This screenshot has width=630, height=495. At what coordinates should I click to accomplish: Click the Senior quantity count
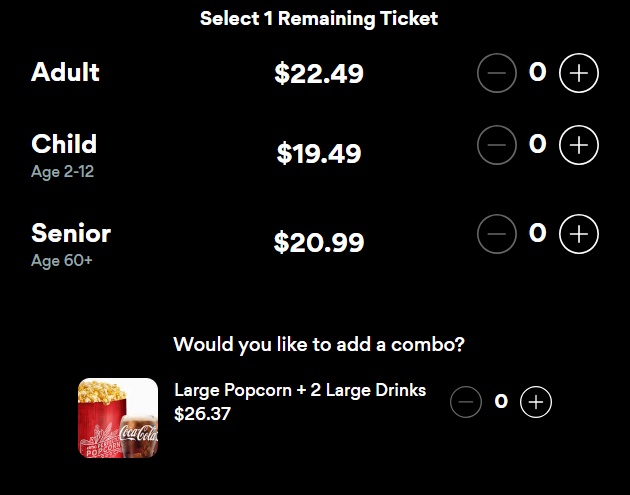[x=537, y=233]
